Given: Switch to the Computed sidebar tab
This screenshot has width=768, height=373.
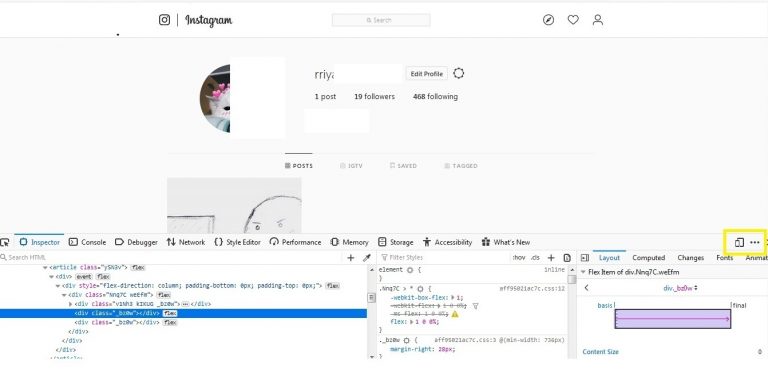Looking at the screenshot, I should click(x=648, y=258).
